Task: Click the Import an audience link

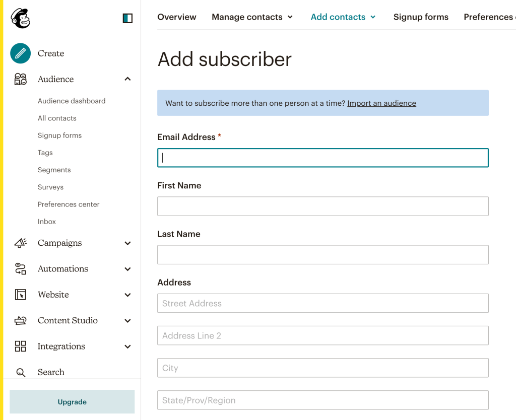Action: [381, 103]
